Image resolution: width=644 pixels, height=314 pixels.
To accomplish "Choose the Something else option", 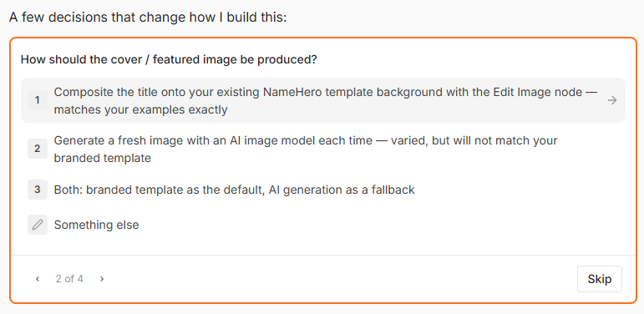I will tap(322, 225).
